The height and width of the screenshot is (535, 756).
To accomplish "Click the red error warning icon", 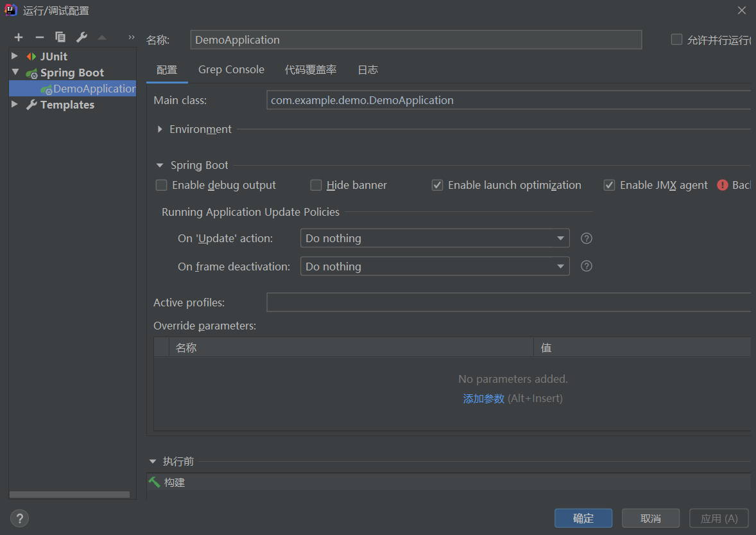I will pyautogui.click(x=722, y=185).
